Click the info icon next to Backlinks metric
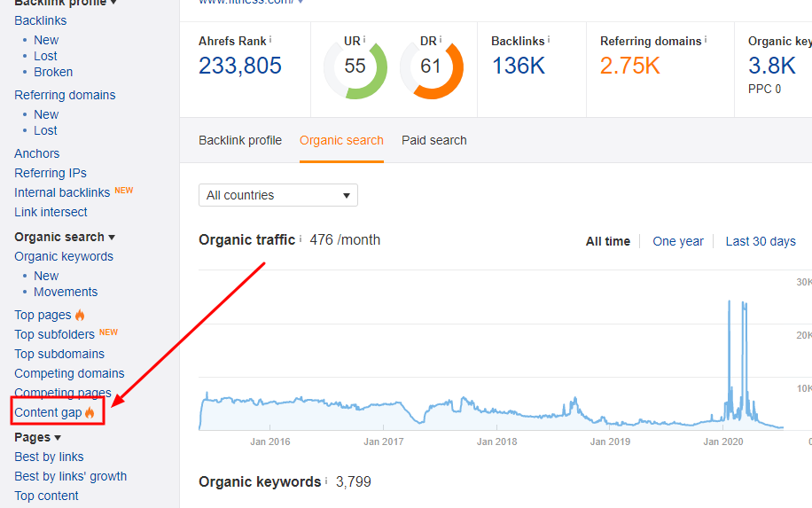The width and height of the screenshot is (812, 508). [x=549, y=39]
